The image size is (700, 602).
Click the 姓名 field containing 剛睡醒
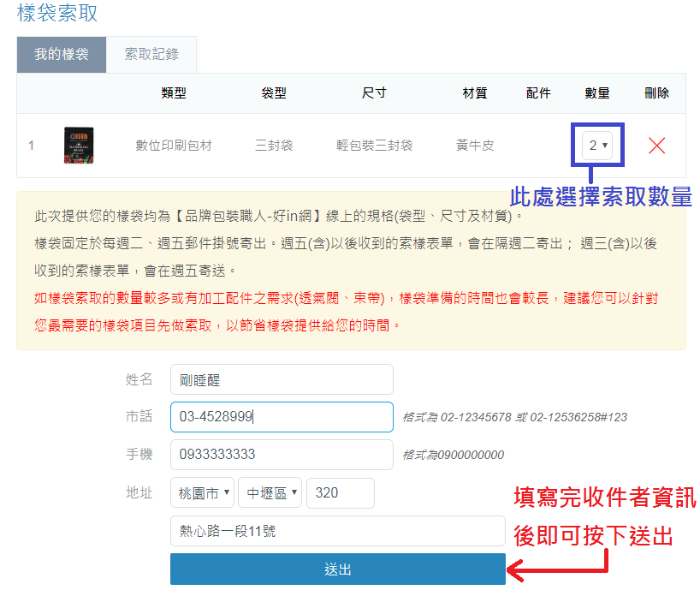pyautogui.click(x=282, y=379)
